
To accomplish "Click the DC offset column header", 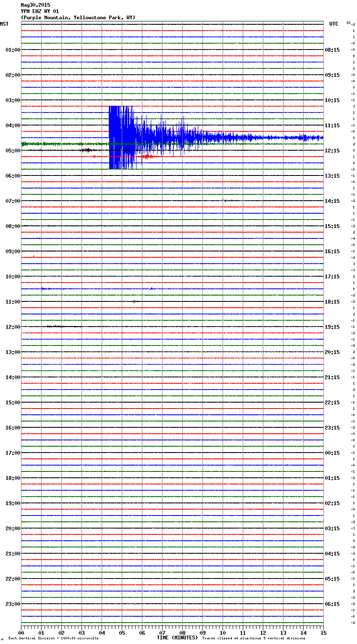I will pos(349,23).
